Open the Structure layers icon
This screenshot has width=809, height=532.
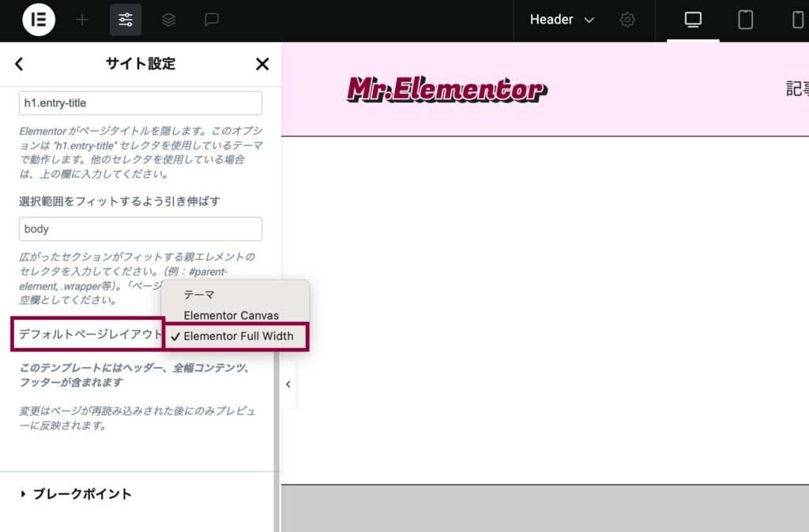(x=169, y=20)
